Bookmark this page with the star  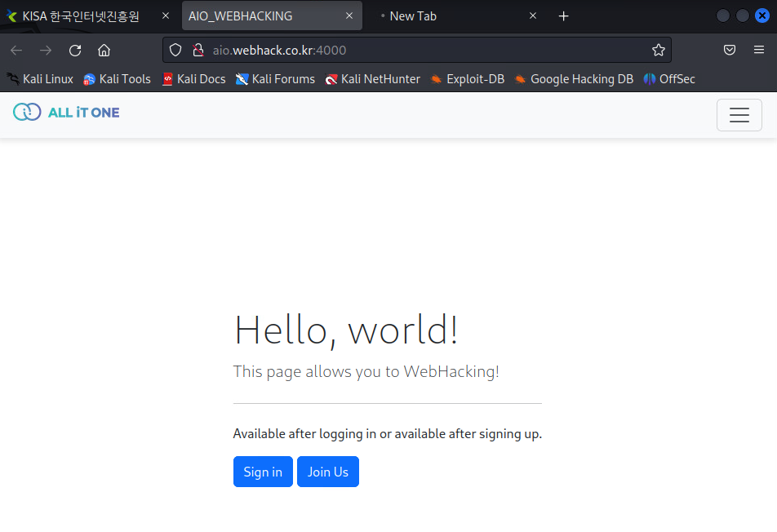[x=658, y=50]
